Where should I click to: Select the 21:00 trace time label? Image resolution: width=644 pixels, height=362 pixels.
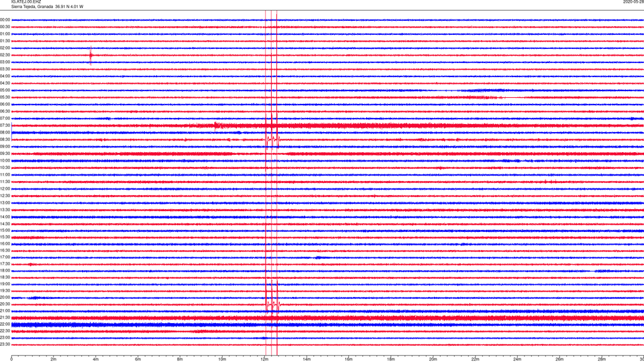point(5,311)
